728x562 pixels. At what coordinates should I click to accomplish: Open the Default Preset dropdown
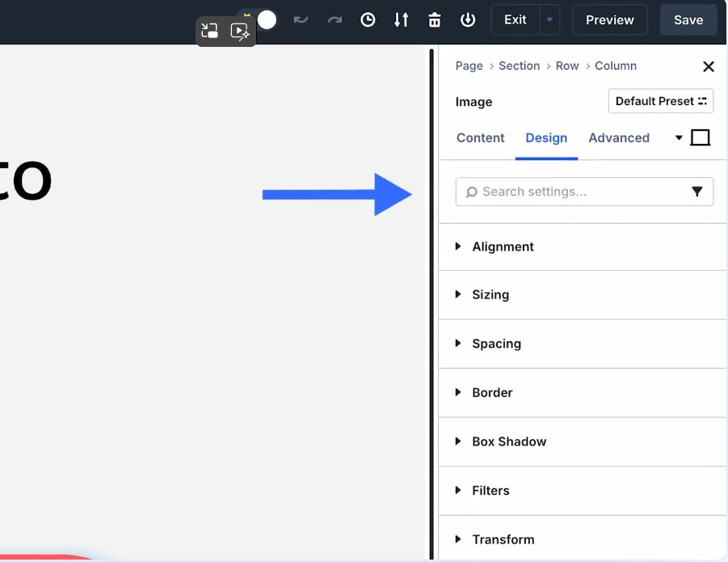tap(660, 101)
